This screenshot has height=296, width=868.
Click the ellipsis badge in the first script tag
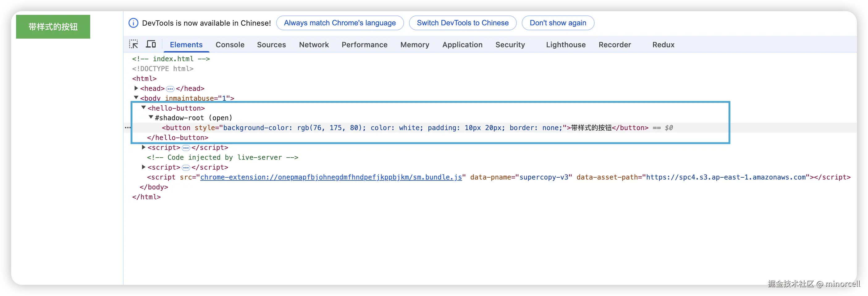pyautogui.click(x=186, y=148)
